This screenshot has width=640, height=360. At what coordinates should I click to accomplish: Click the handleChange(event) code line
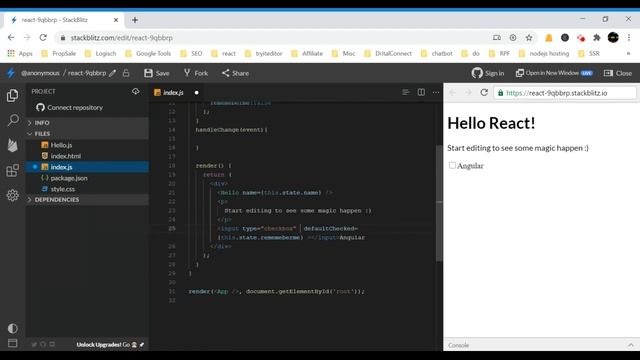[x=232, y=130]
